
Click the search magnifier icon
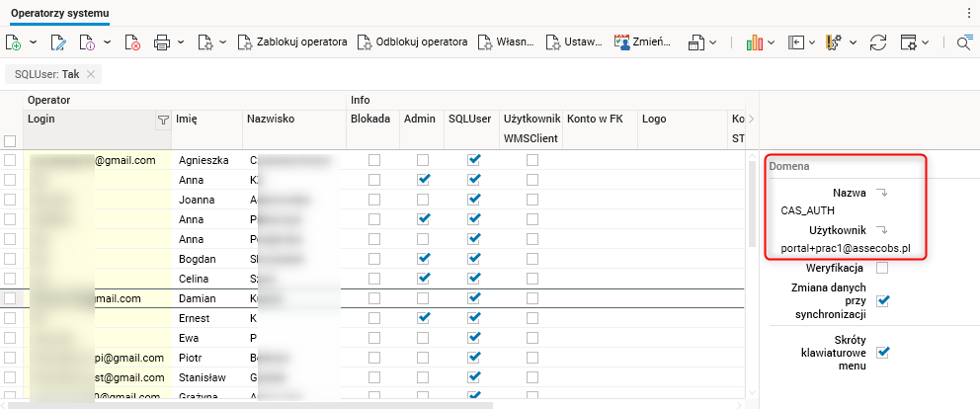point(964,42)
